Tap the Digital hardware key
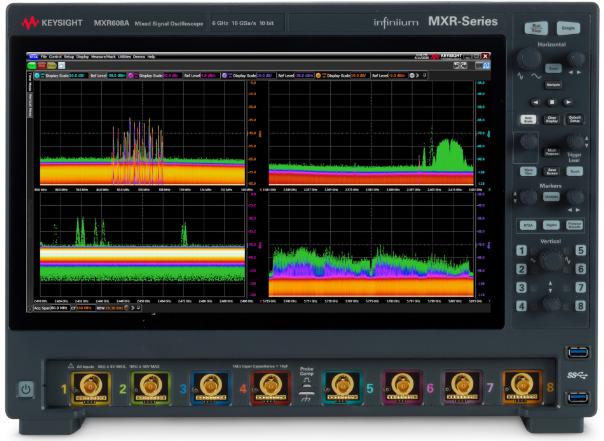 coord(551,225)
